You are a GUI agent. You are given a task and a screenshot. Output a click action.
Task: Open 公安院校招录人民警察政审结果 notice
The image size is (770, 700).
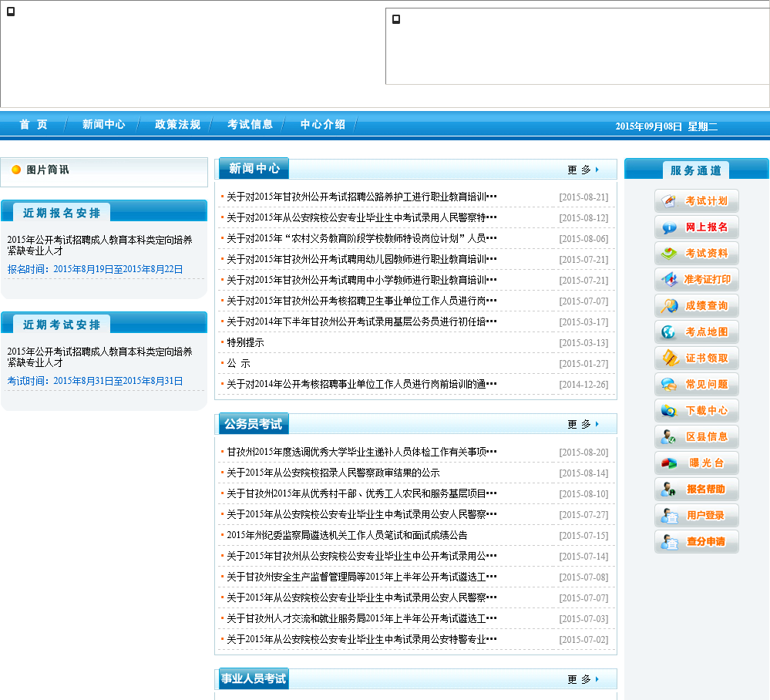333,473
